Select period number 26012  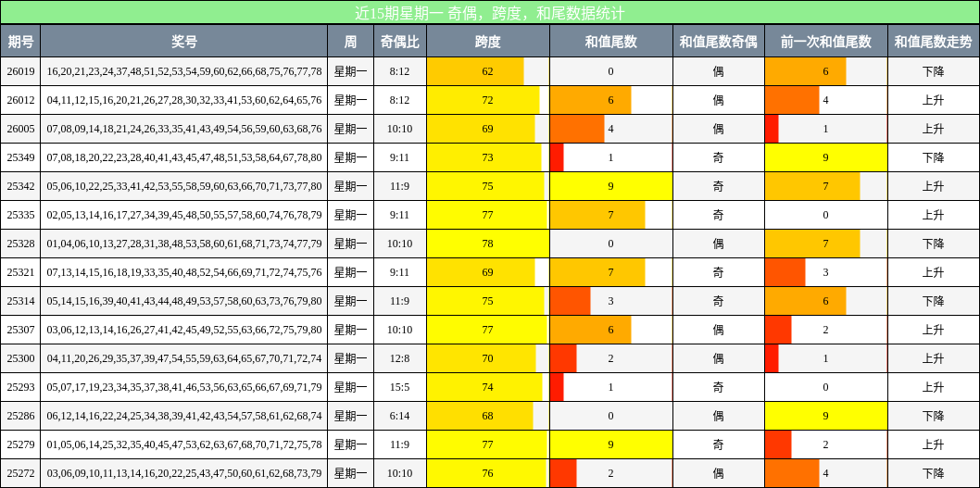point(20,100)
